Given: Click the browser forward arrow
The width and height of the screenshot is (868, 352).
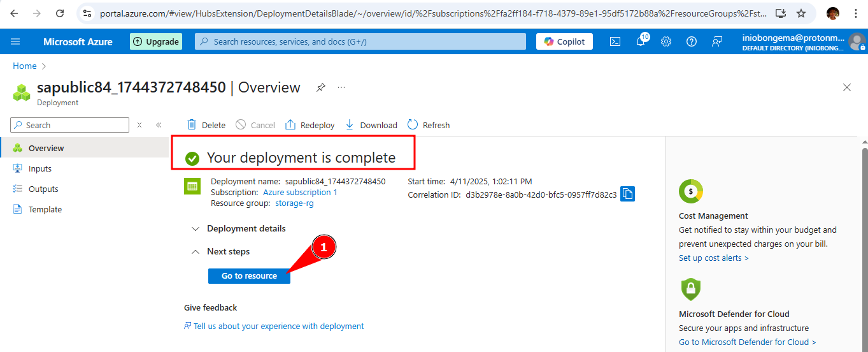Looking at the screenshot, I should click(x=37, y=13).
